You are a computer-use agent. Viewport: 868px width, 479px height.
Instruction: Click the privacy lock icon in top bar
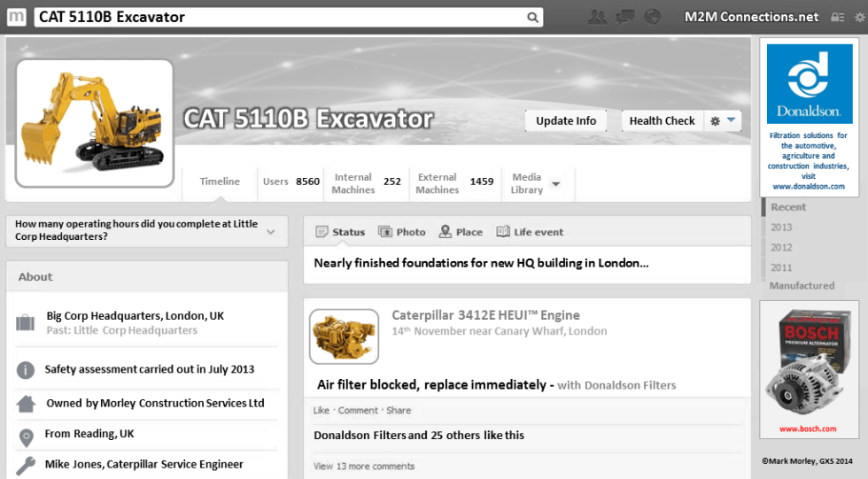(837, 17)
